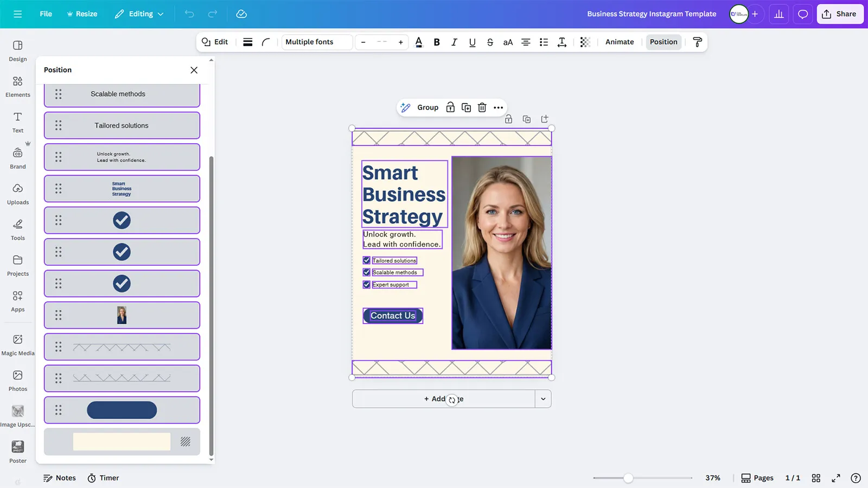Open the Multiple fonts dropdown
Image resolution: width=868 pixels, height=488 pixels.
[x=317, y=42]
